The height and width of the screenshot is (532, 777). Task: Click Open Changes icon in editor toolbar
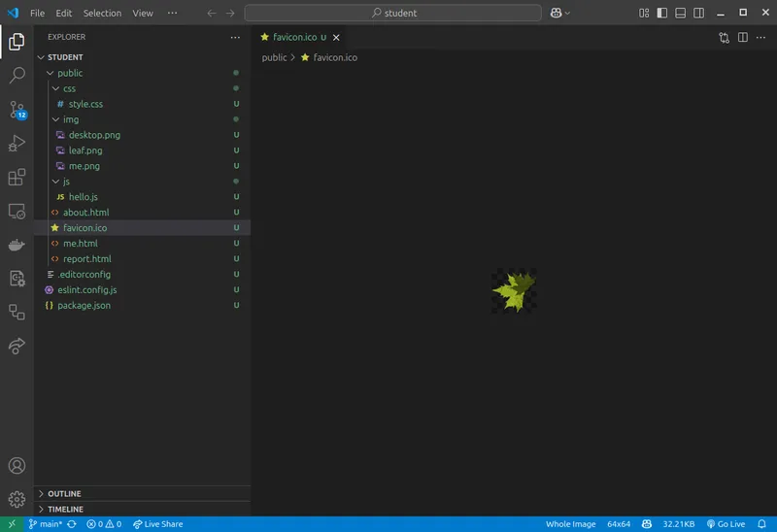tap(724, 38)
